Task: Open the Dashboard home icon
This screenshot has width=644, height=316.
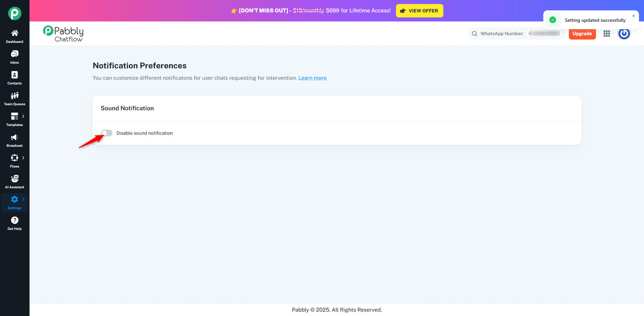Action: tap(14, 33)
